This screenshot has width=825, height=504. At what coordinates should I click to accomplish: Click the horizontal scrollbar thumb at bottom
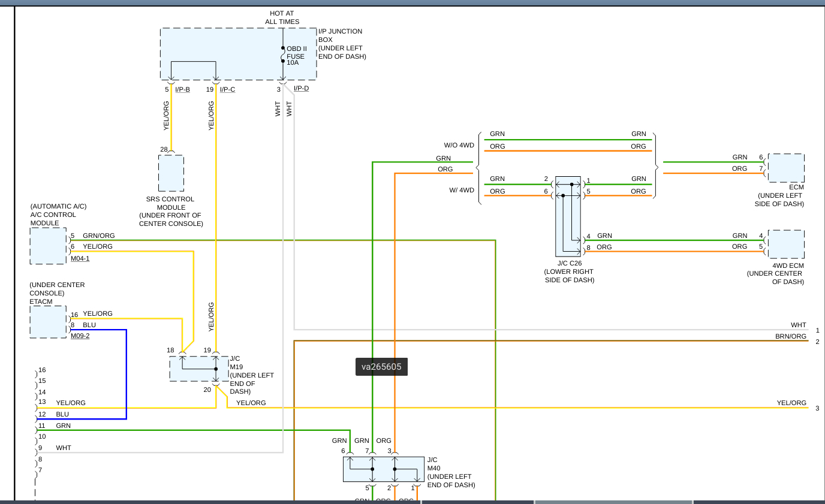coord(613,502)
